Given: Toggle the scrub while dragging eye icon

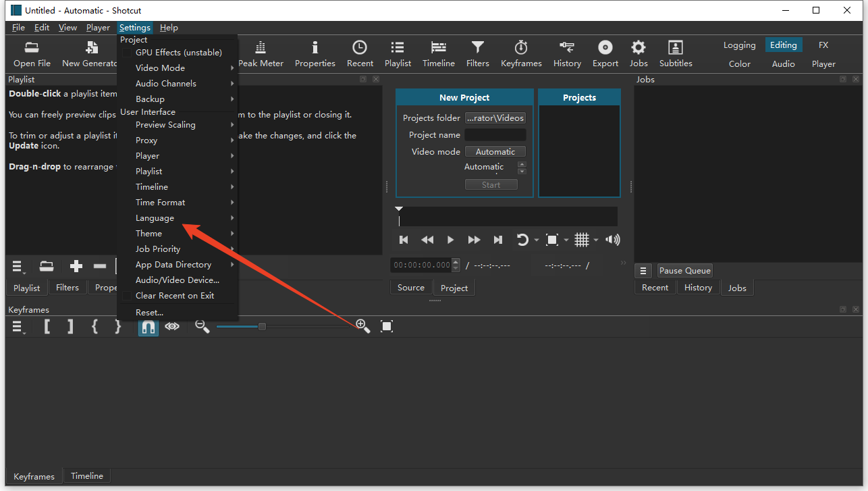Looking at the screenshot, I should pyautogui.click(x=172, y=326).
